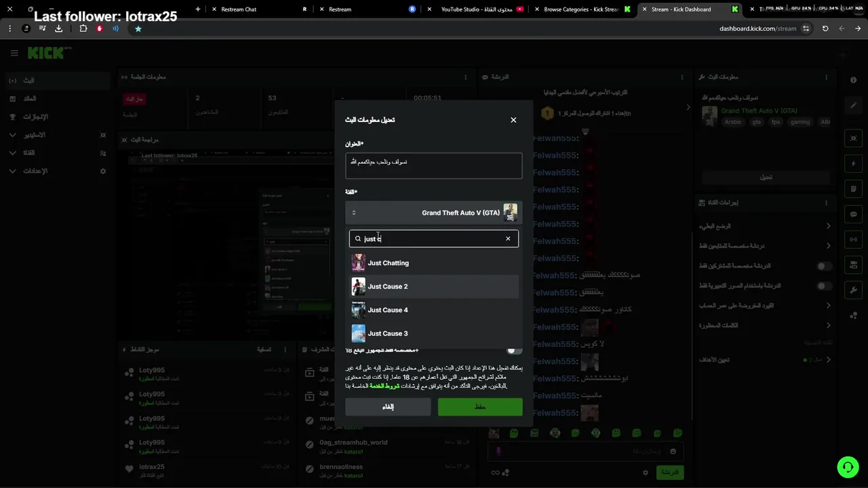The width and height of the screenshot is (868, 488).
Task: Click the wrench icon in right toolbar
Action: coord(853,289)
